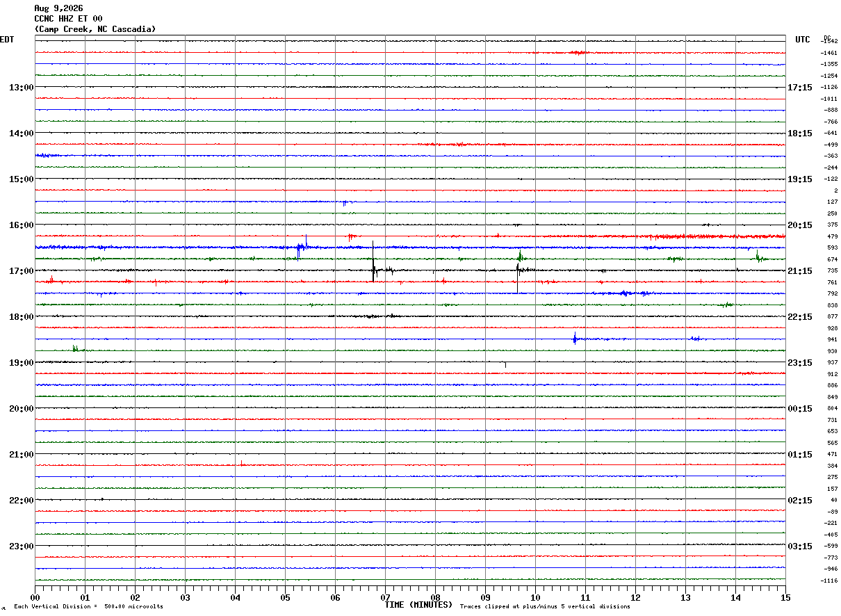The width and height of the screenshot is (841, 616).
Task: Click the Camp Creek, NC Cascadia label
Action: [95, 29]
